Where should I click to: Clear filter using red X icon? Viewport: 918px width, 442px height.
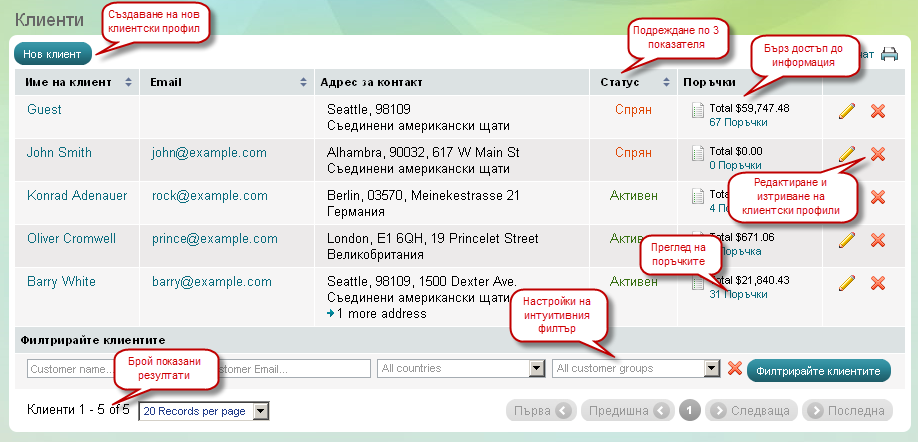(734, 369)
